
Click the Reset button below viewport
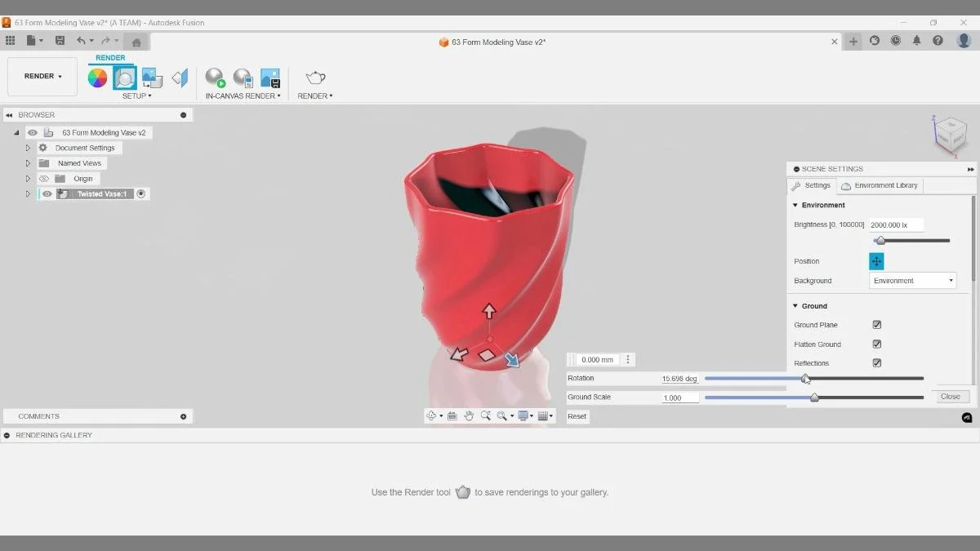tap(577, 416)
